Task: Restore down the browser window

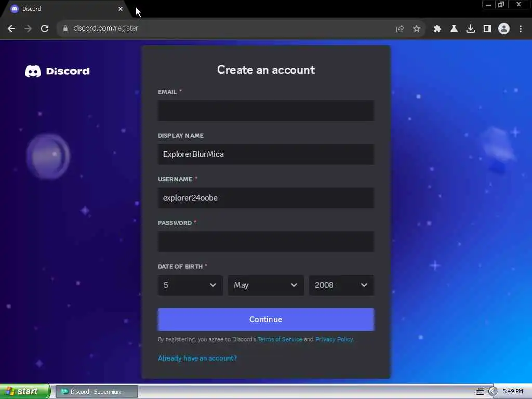Action: pos(501,5)
